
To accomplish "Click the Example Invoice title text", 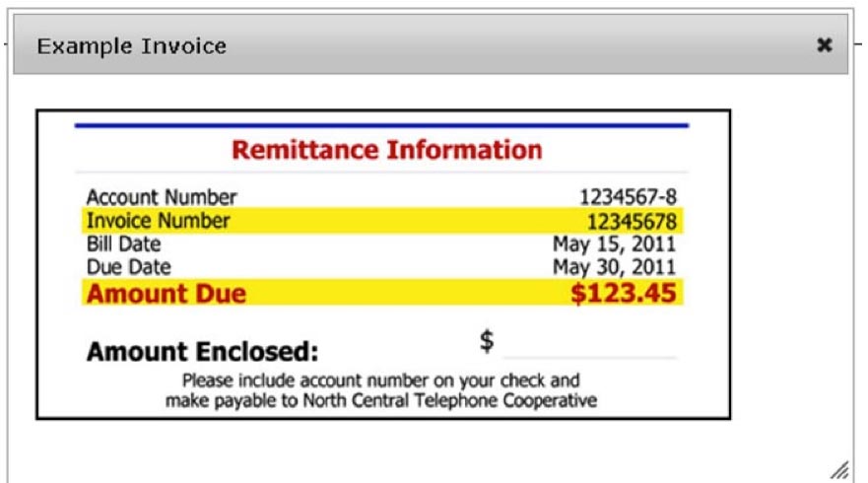I will [x=132, y=46].
